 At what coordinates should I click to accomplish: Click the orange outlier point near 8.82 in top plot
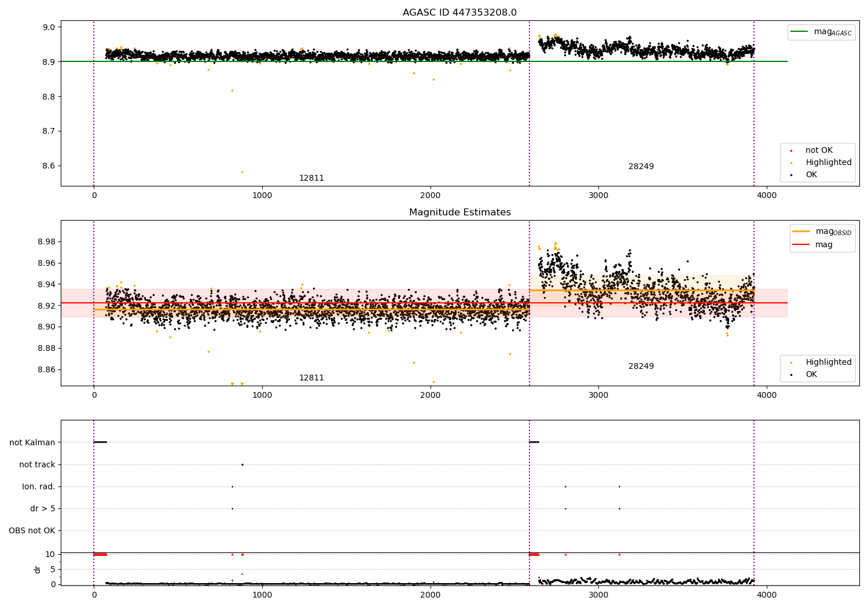point(232,90)
